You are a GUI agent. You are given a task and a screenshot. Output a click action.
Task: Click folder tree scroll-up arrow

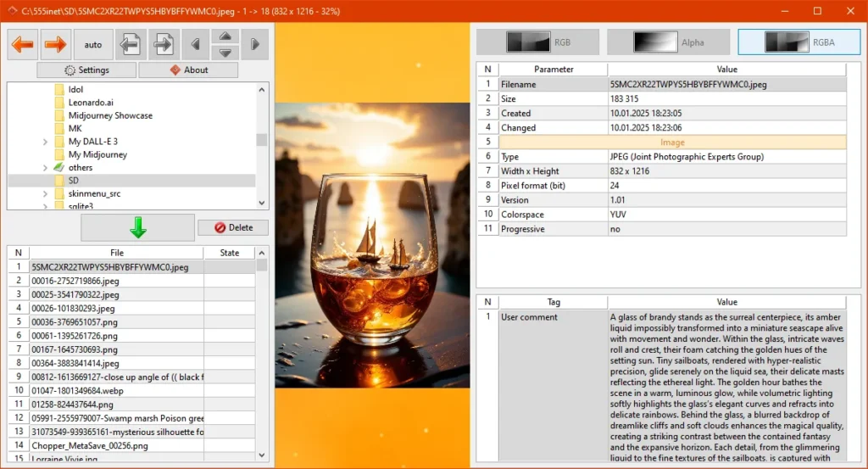pos(262,89)
